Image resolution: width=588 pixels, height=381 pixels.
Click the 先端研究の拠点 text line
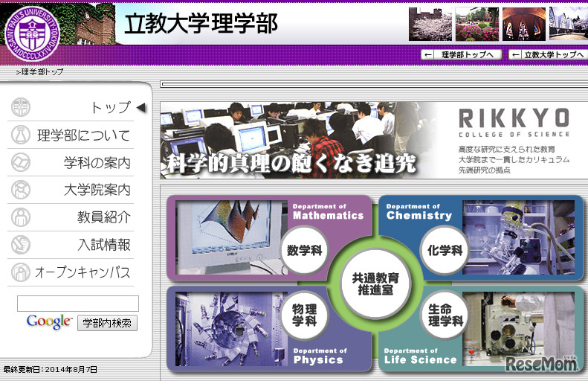(x=485, y=170)
